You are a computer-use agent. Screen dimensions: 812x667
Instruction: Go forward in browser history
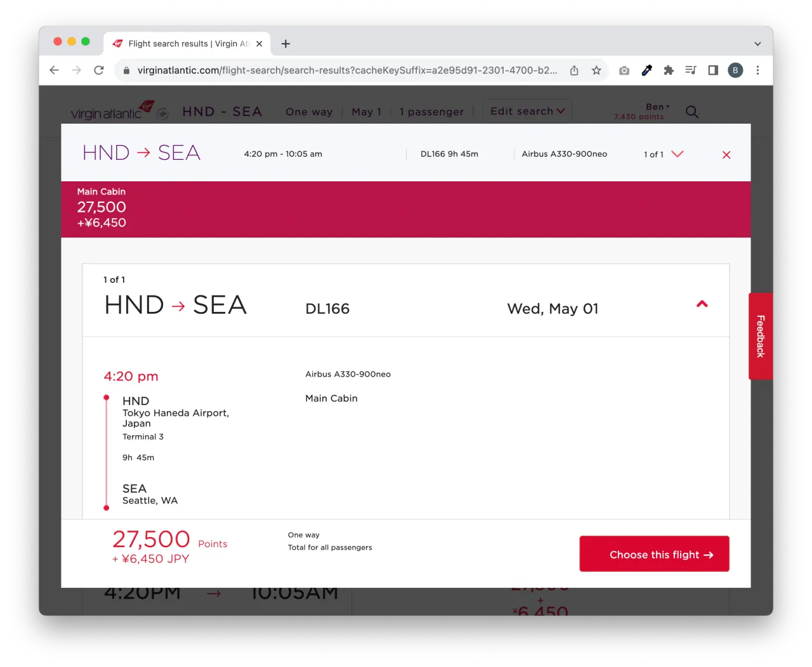click(x=77, y=70)
